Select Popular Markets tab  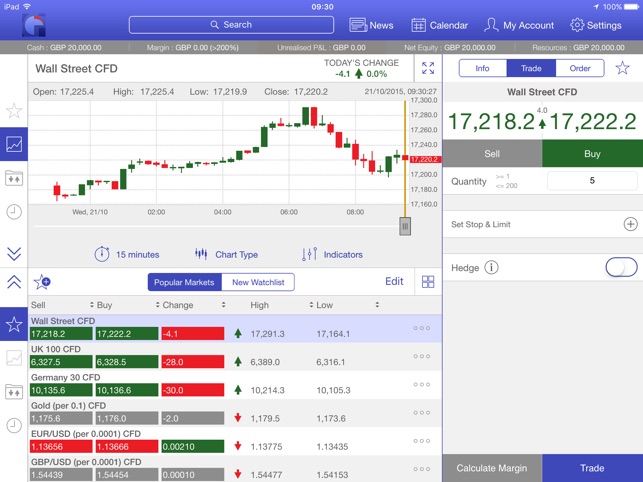pos(185,282)
